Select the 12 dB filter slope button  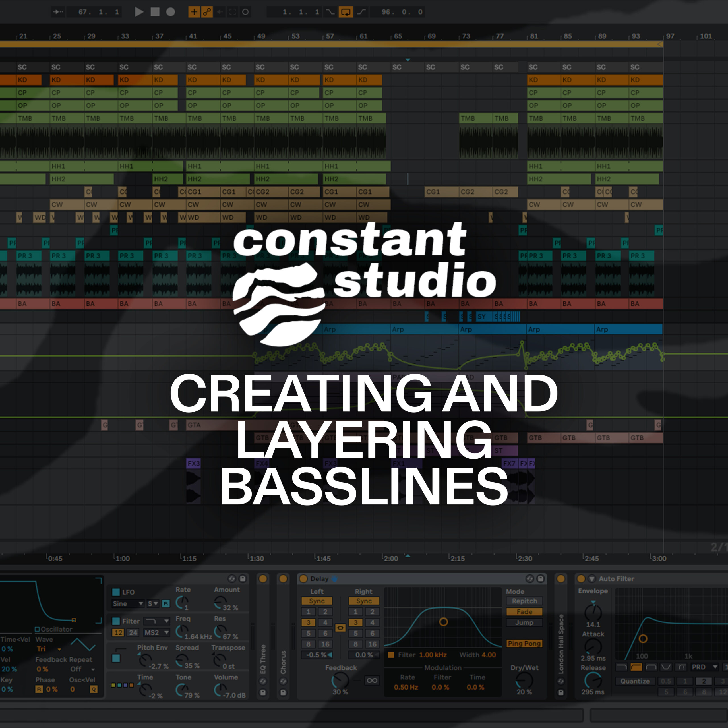coord(118,633)
